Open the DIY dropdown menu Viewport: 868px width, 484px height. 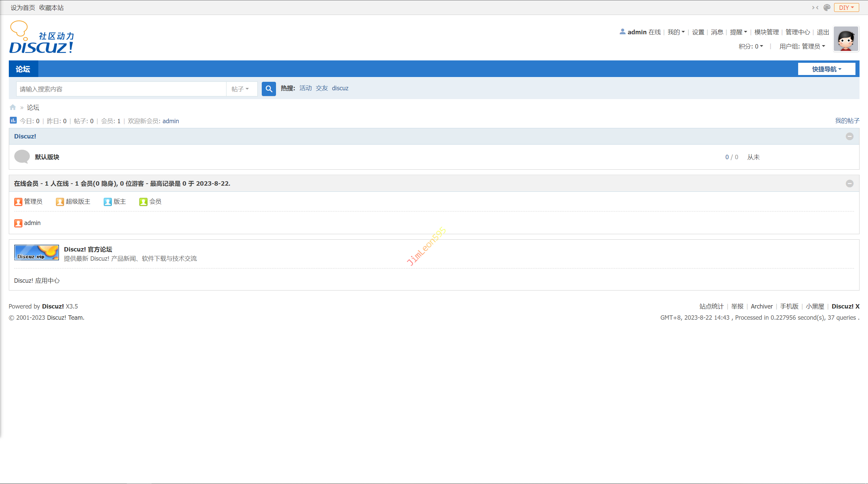(x=846, y=7)
